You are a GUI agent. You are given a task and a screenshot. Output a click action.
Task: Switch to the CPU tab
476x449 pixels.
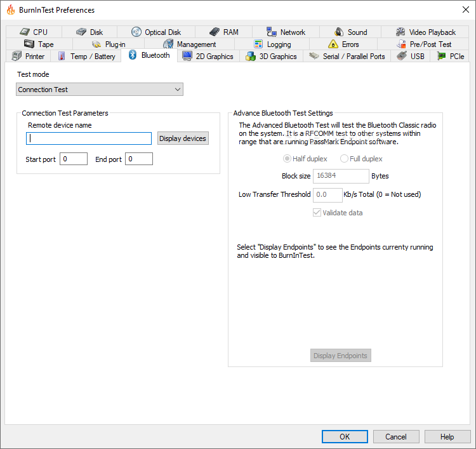pos(34,32)
